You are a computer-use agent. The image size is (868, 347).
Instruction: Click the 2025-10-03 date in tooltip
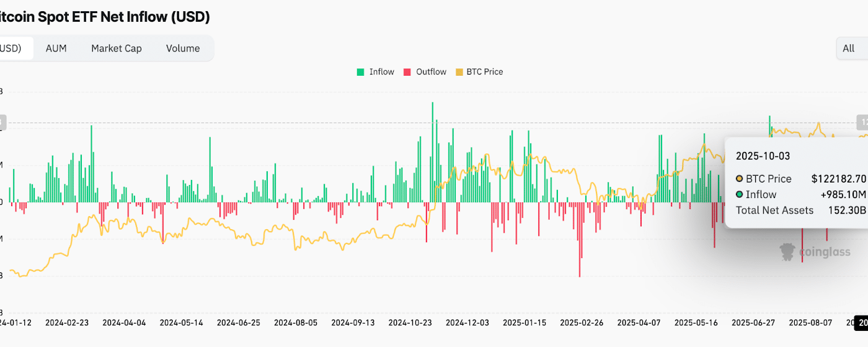(763, 156)
